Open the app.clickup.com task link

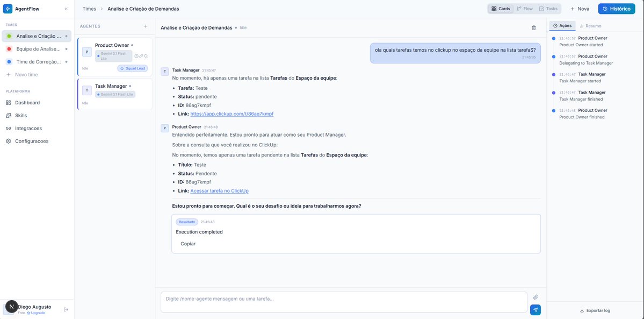tap(231, 114)
